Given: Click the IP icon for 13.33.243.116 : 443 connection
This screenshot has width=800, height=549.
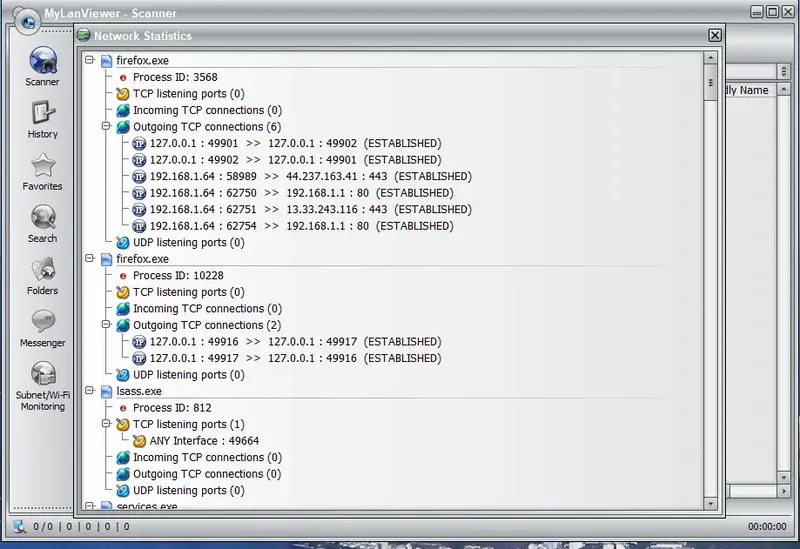Looking at the screenshot, I should [x=139, y=210].
